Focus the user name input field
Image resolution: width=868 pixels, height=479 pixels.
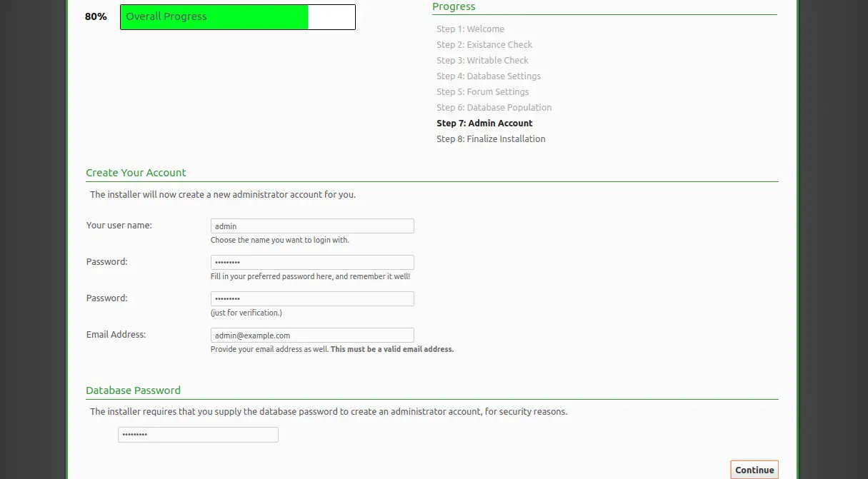coord(312,226)
